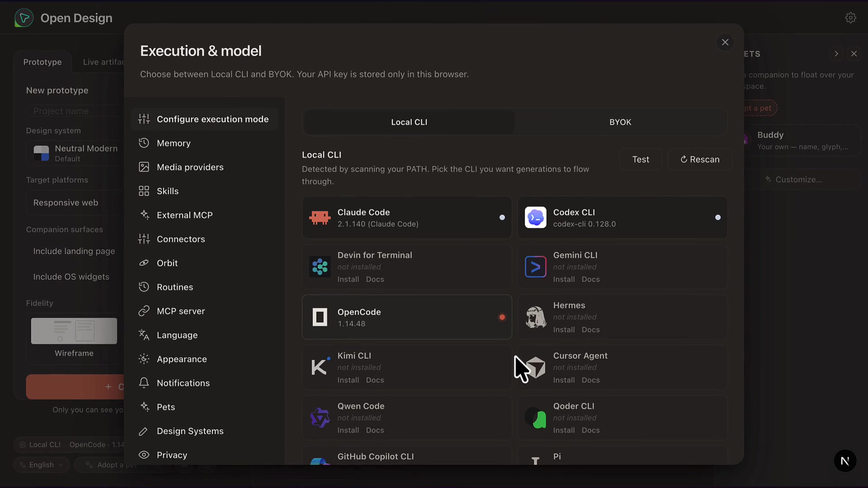Click the Media providers image icon
The height and width of the screenshot is (488, 868).
click(x=144, y=167)
